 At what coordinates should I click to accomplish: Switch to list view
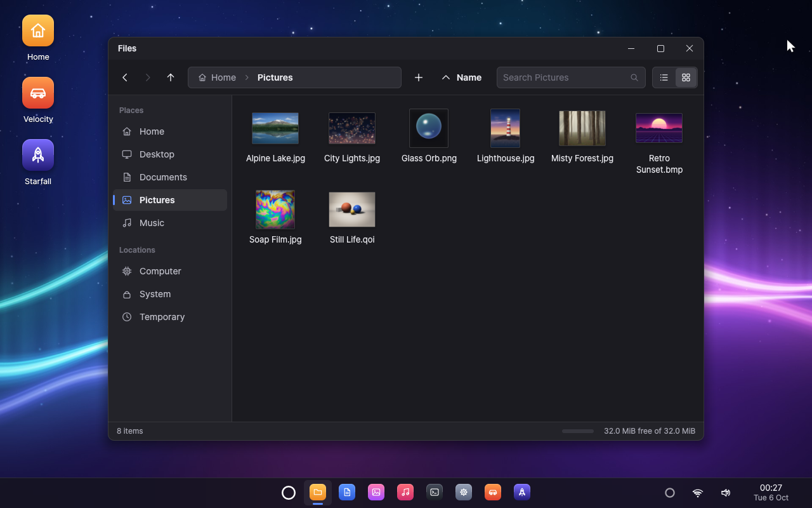tap(664, 77)
